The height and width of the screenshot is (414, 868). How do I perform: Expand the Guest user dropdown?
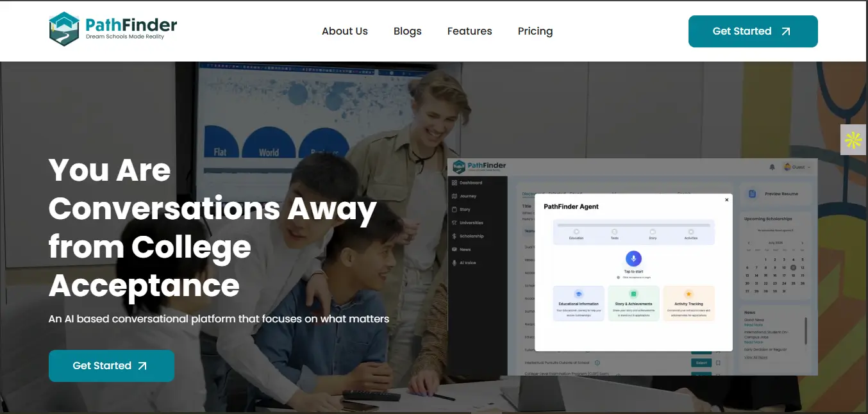(797, 167)
